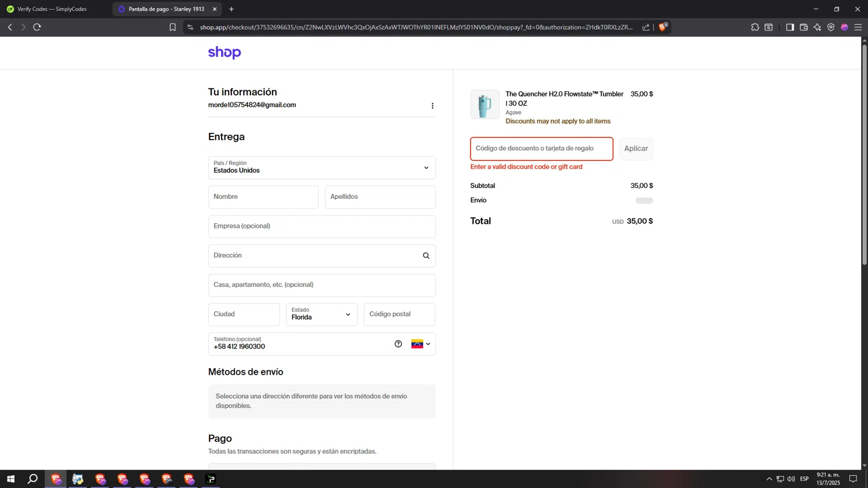Bookmark this page with the bookmark icon

tap(172, 27)
